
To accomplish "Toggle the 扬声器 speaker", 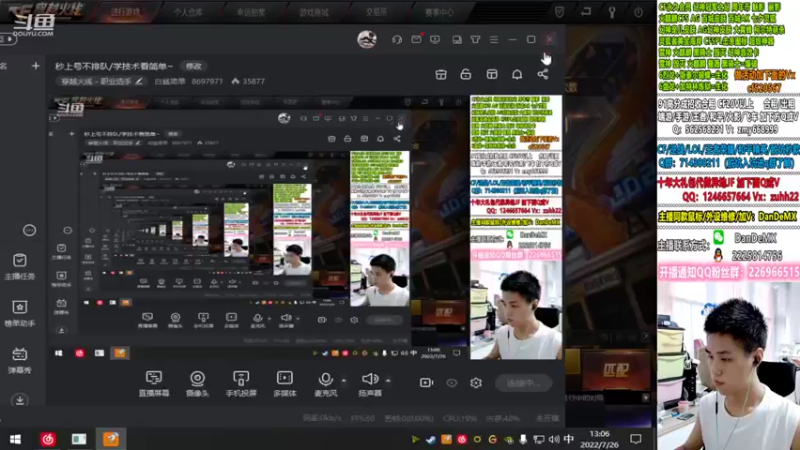I will tap(370, 384).
